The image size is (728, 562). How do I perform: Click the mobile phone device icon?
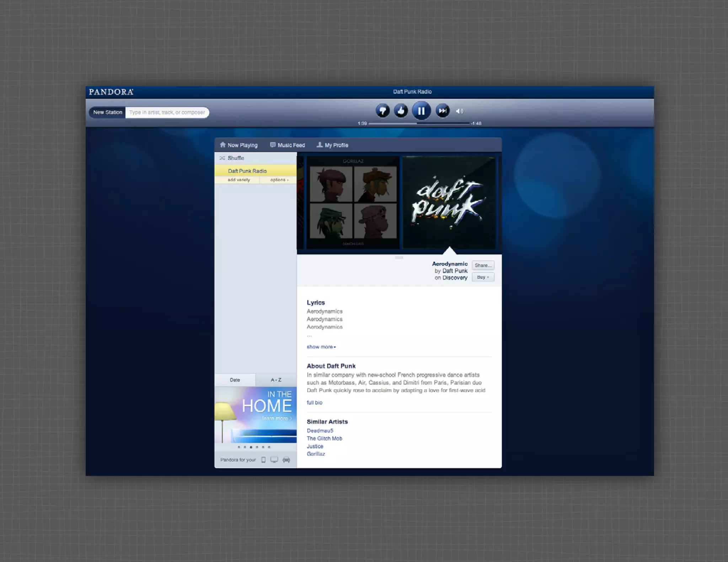[x=263, y=460]
